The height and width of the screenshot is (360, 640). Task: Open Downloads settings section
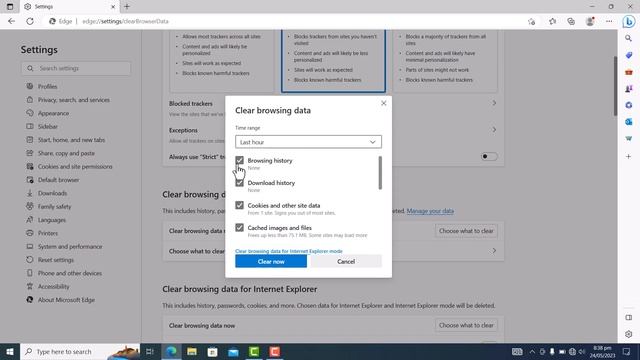click(x=52, y=193)
